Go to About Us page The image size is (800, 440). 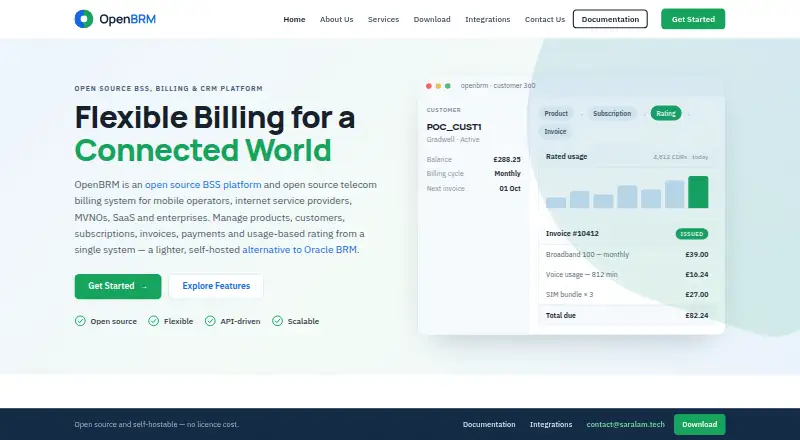337,19
